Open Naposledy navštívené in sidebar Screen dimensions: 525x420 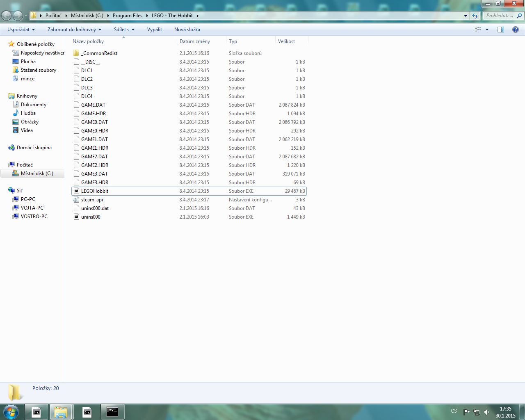[43, 53]
